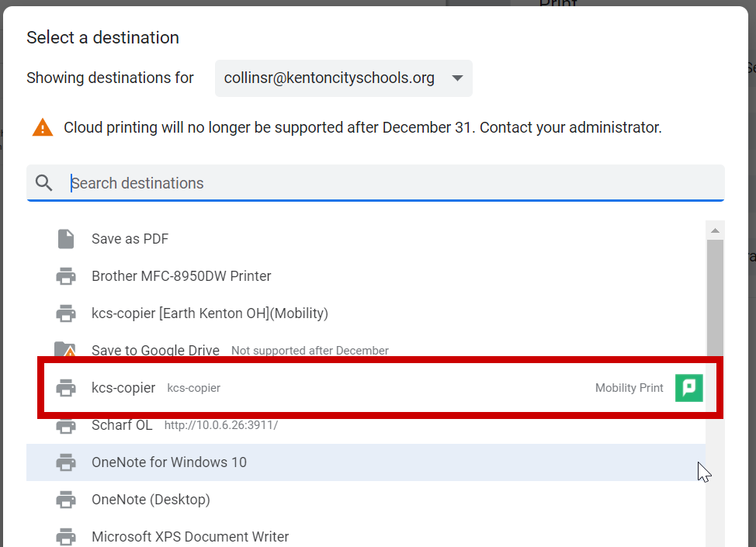Pick the Save to Google Drive destination
Viewport: 756px width, 547px height.
point(366,348)
